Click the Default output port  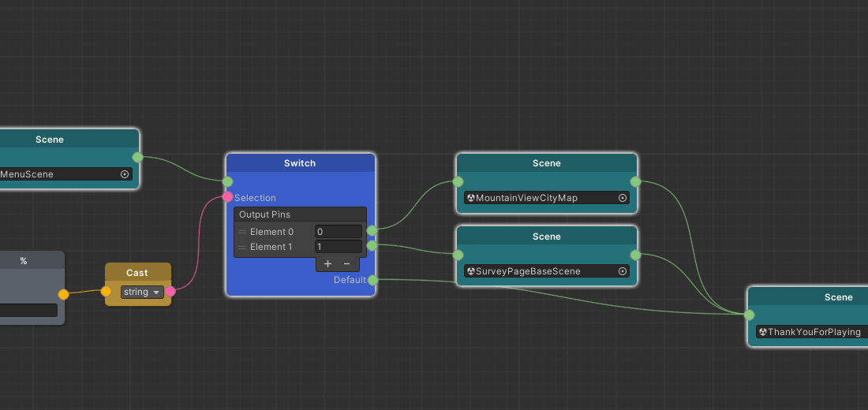pos(372,280)
